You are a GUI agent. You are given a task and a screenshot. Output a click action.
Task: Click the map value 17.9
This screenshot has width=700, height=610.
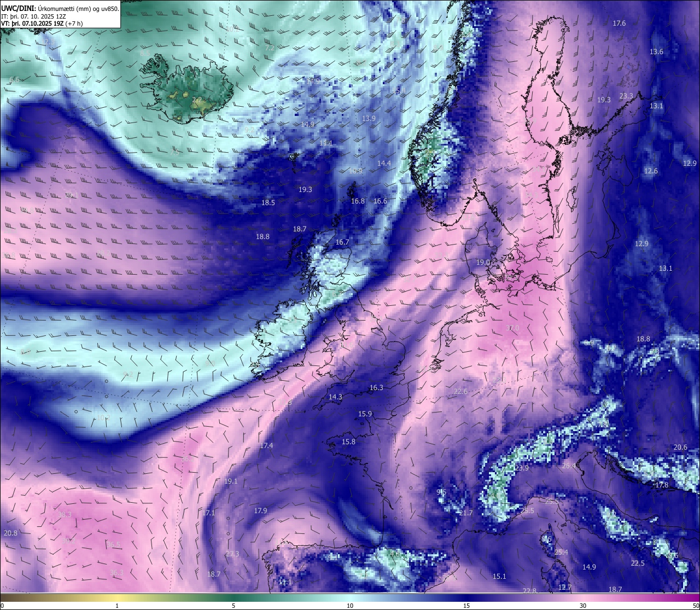click(260, 511)
